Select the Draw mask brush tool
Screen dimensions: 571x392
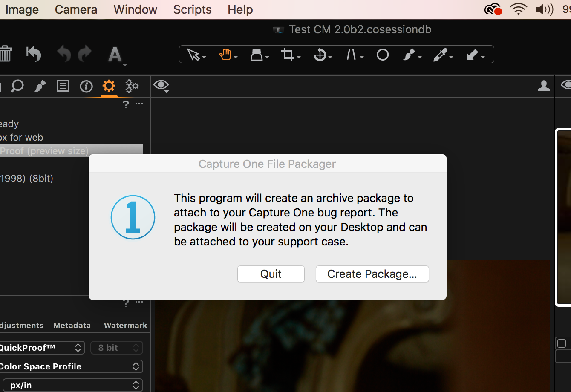(412, 55)
